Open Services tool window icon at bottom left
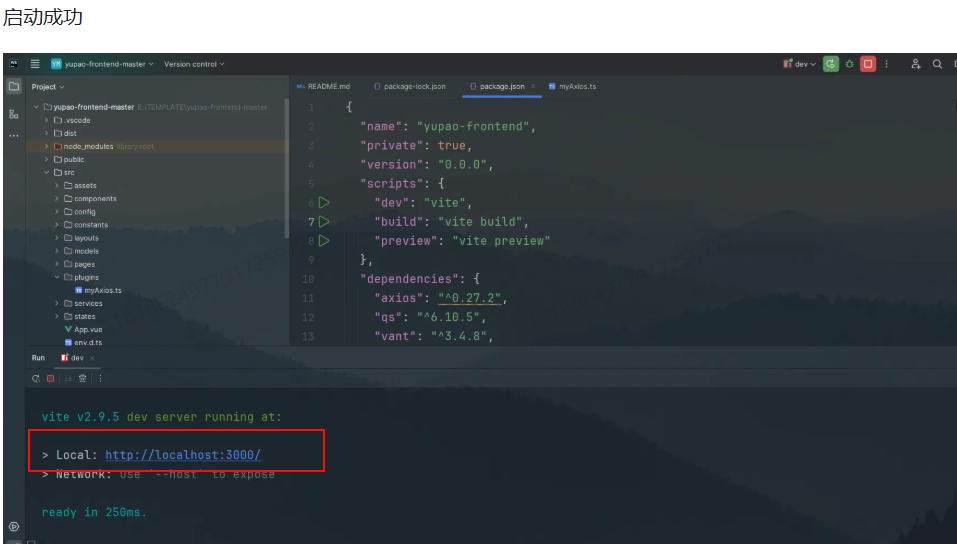This screenshot has height=544, width=957. (x=14, y=526)
